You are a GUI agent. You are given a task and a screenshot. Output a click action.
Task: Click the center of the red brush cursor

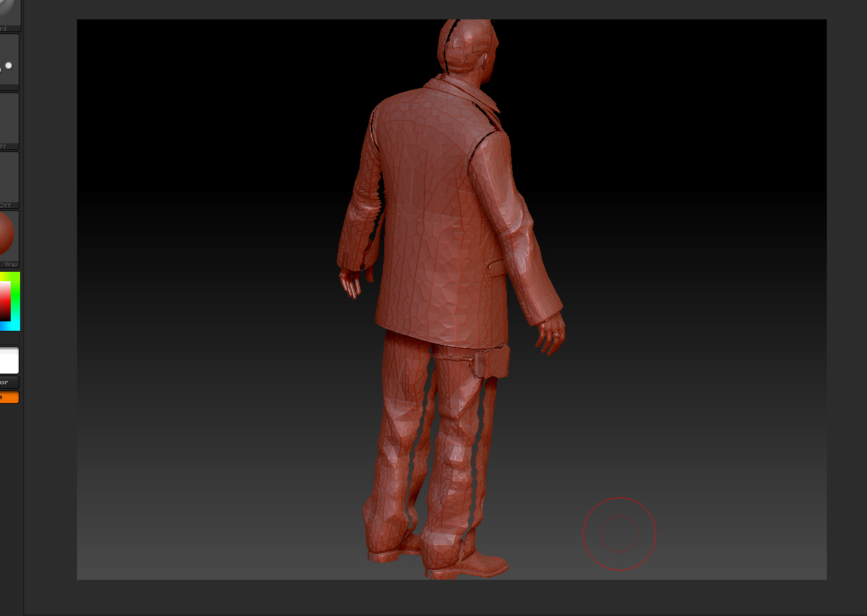coord(619,534)
